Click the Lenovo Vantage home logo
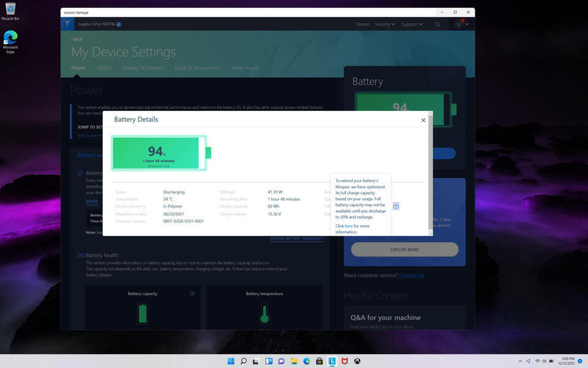This screenshot has height=368, width=588. point(67,24)
